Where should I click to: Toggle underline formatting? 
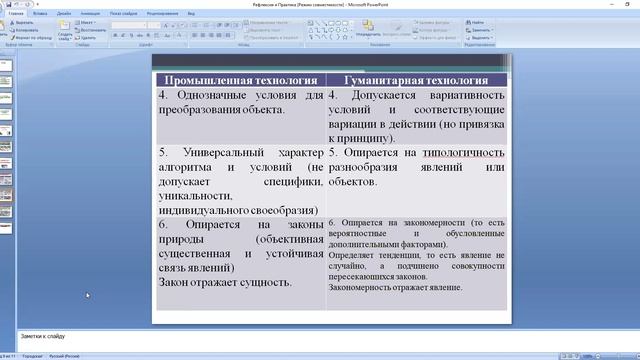[x=131, y=36]
